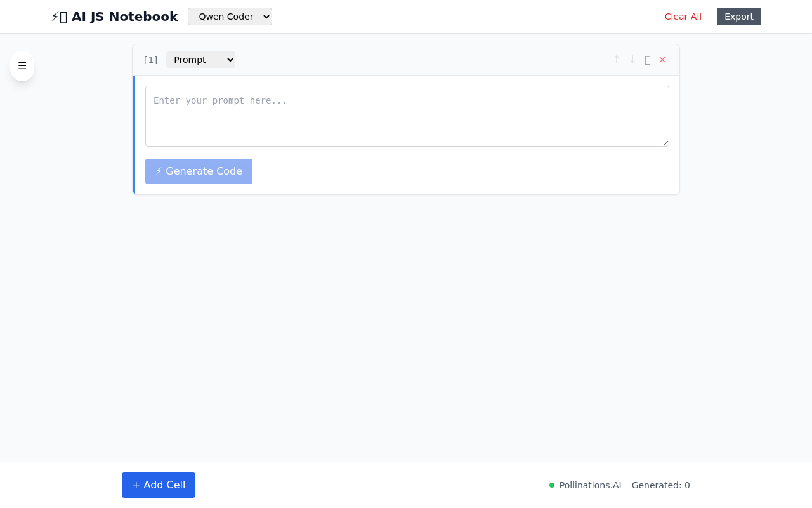The image size is (812, 508).
Task: Delete cell 1 with the red X
Action: pos(662,59)
